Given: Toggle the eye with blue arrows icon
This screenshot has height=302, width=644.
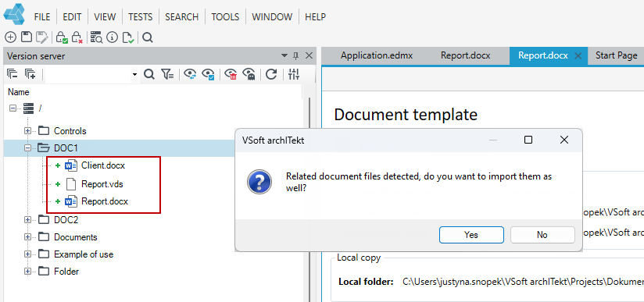Looking at the screenshot, I should tap(190, 74).
